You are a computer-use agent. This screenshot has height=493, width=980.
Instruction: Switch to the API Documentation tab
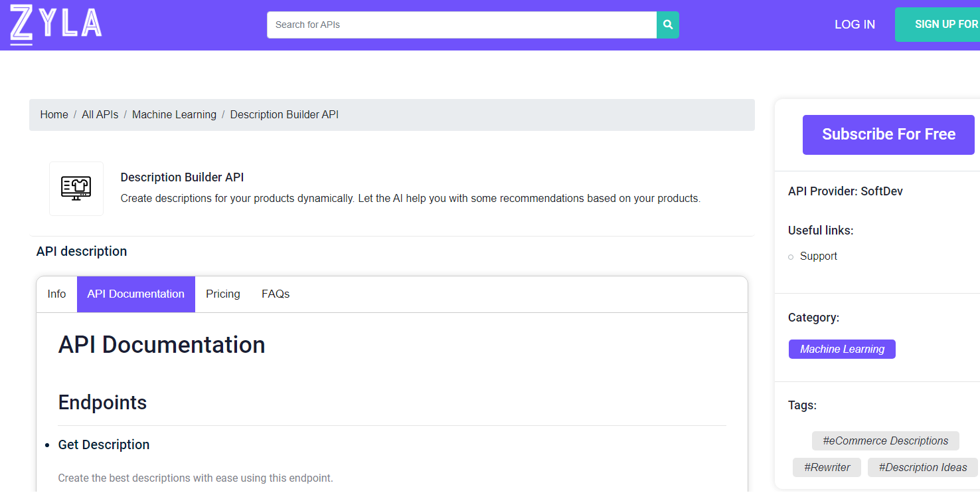coord(135,294)
